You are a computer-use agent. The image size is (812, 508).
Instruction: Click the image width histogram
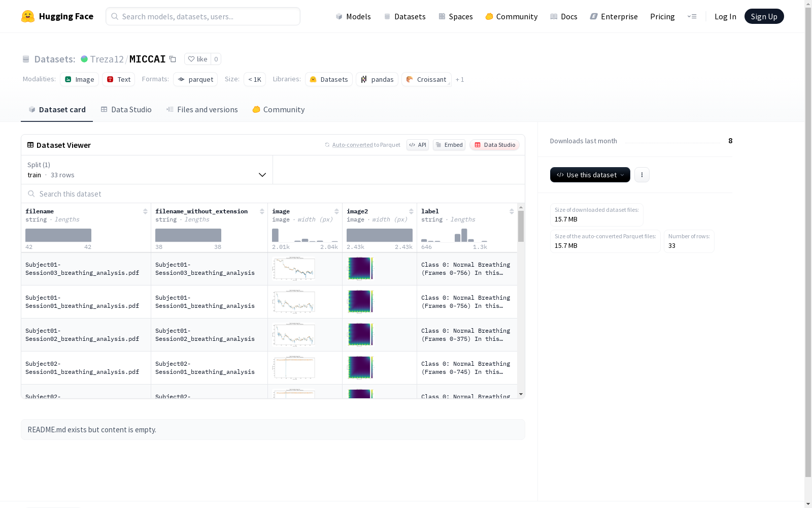click(x=305, y=235)
